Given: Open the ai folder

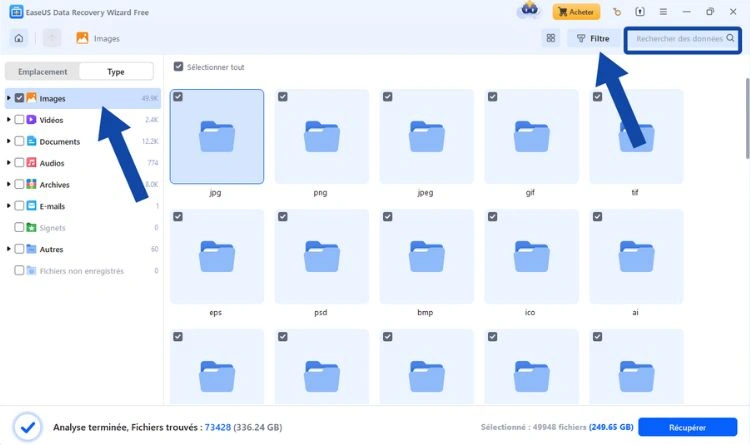Looking at the screenshot, I should 636,256.
